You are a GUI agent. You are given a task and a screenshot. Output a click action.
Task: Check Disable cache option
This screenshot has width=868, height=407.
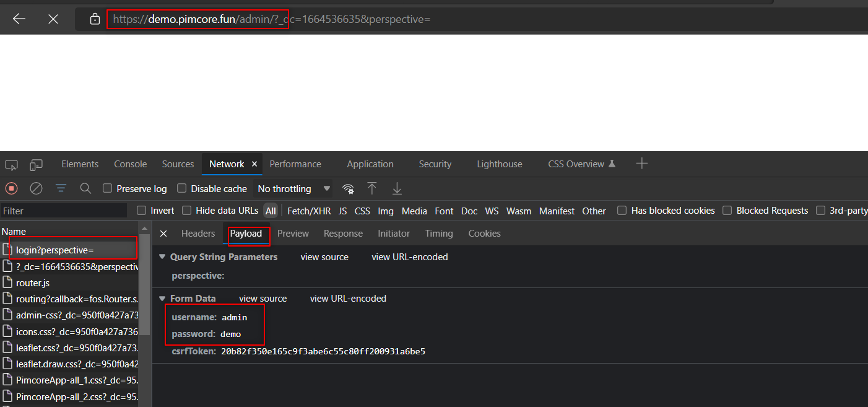tap(182, 188)
